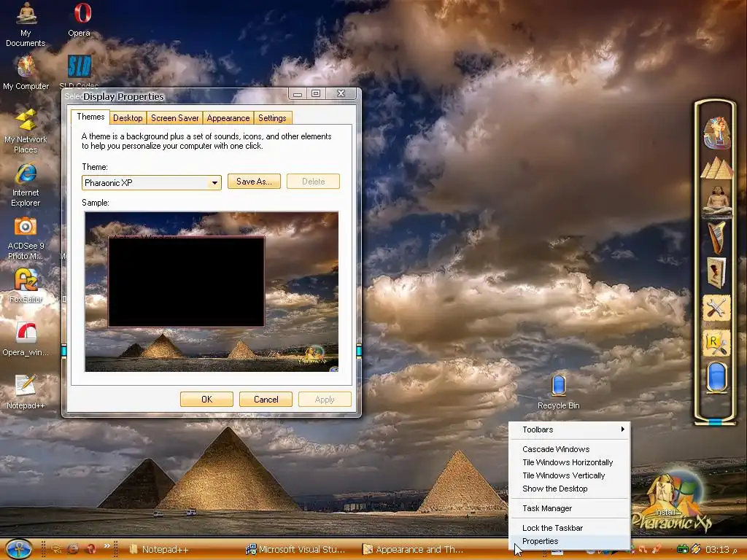Click the Nefertiti book dock icon
The width and height of the screenshot is (747, 560).
[716, 273]
